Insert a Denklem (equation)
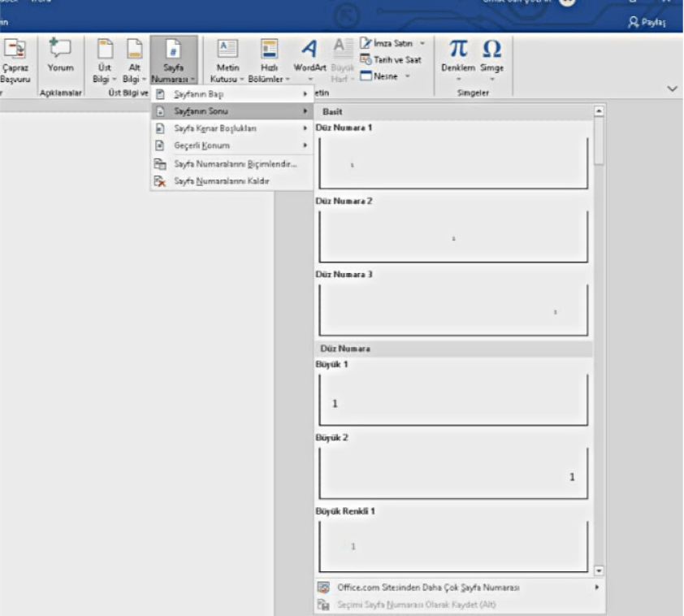 461,57
